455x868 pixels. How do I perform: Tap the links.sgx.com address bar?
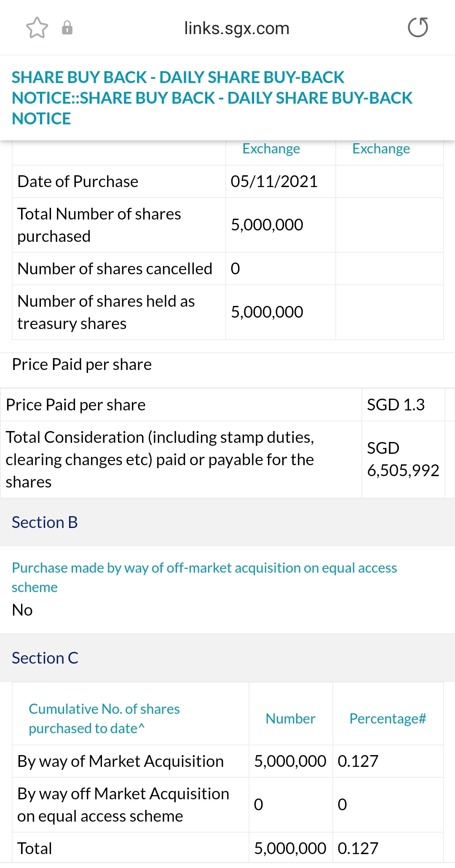click(x=237, y=29)
